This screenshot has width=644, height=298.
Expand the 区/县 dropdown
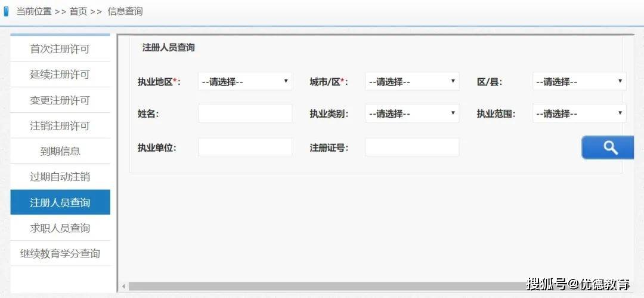point(580,81)
